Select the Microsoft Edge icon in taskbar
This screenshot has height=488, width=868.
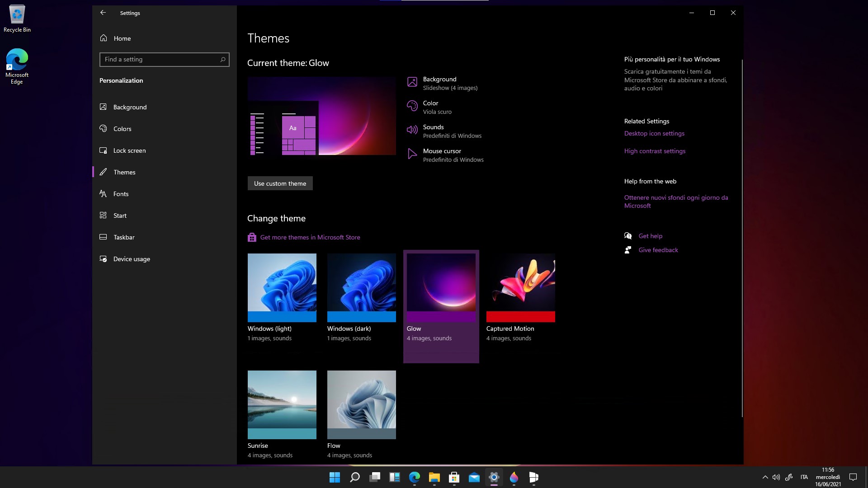414,477
